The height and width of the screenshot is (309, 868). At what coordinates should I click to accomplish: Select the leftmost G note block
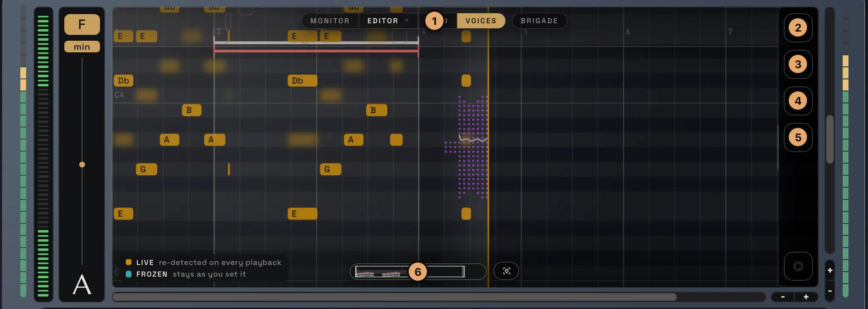click(x=146, y=169)
